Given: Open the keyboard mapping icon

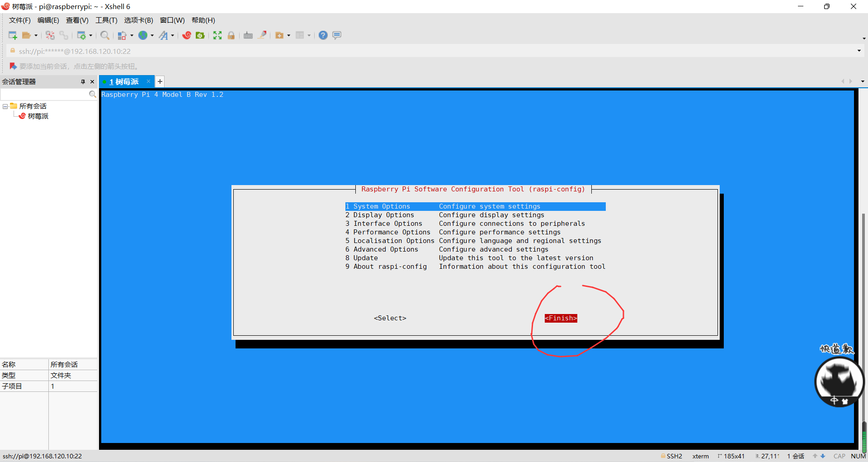Looking at the screenshot, I should point(248,35).
